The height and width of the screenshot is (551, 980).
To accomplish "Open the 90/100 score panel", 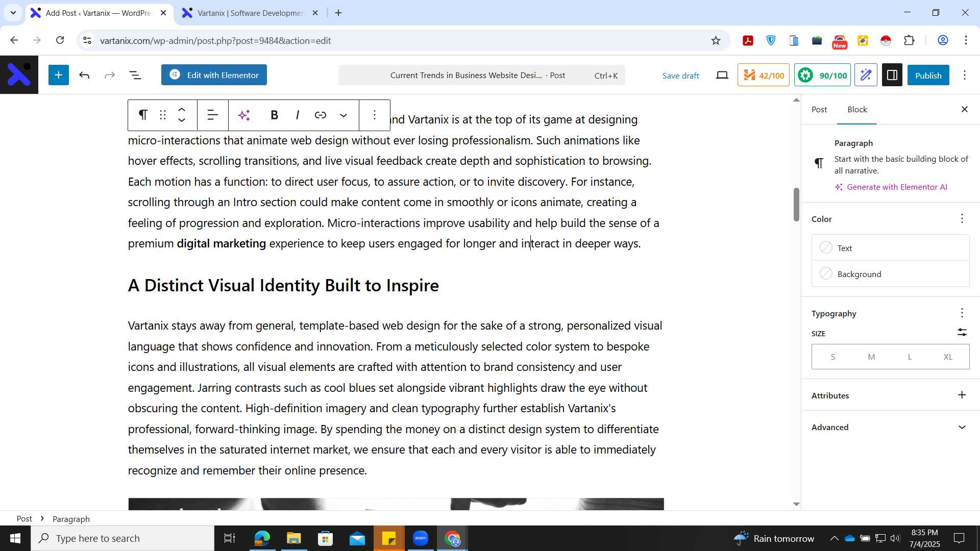I will pyautogui.click(x=822, y=76).
